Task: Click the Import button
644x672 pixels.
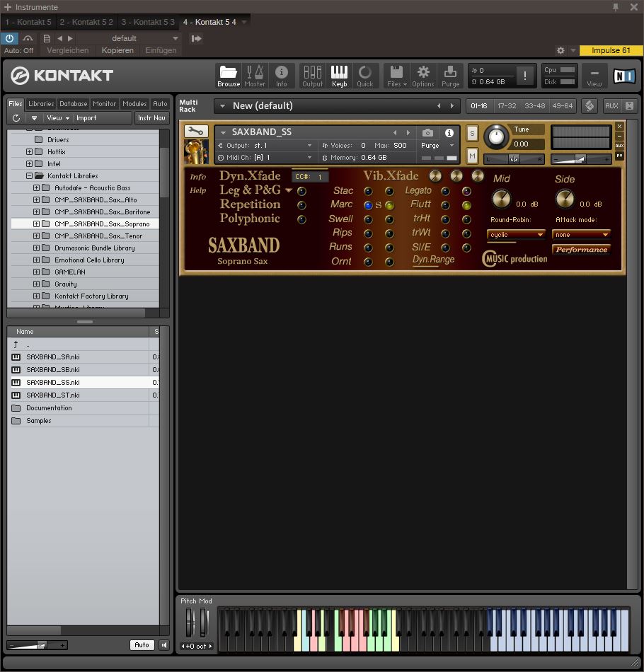Action: (x=86, y=118)
